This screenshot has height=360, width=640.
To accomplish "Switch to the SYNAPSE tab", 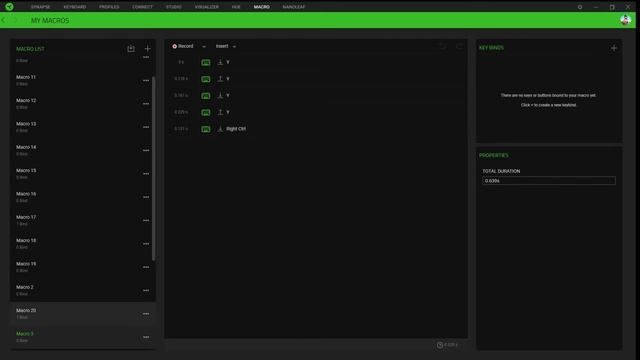I will coord(40,7).
